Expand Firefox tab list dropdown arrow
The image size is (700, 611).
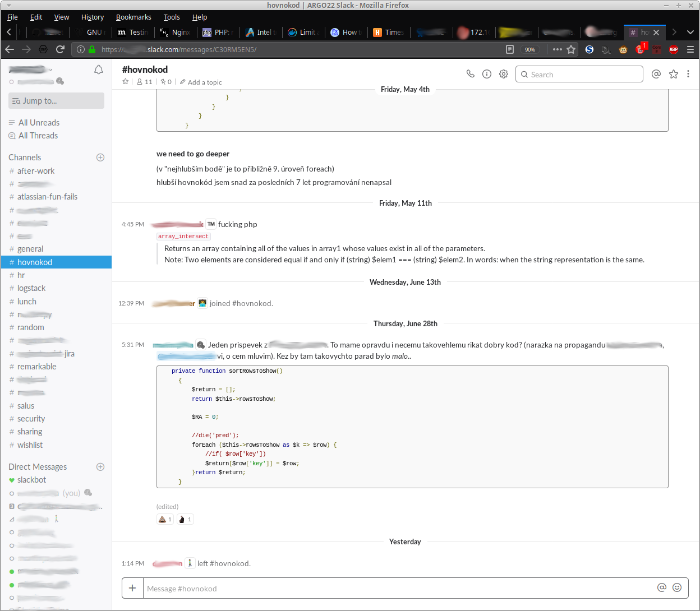click(690, 32)
